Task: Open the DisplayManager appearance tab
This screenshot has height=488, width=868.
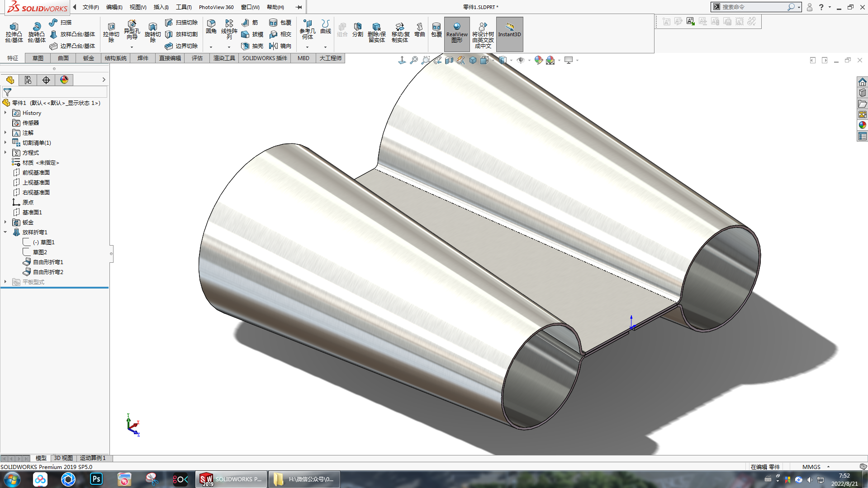Action: (64, 80)
